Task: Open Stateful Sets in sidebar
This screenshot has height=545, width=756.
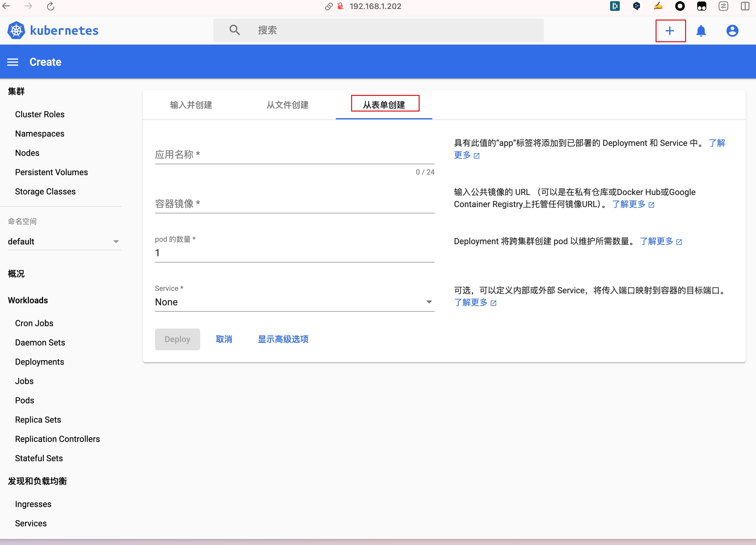Action: (39, 458)
